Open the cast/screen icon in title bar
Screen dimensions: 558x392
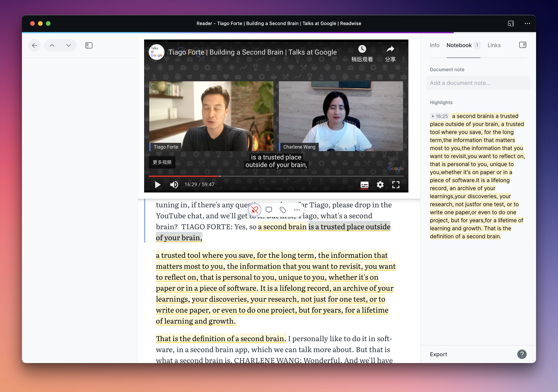pyautogui.click(x=511, y=23)
